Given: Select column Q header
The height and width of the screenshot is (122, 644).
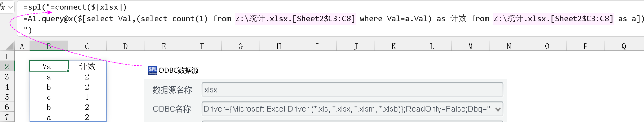Looking at the screenshot, I should (x=624, y=46).
